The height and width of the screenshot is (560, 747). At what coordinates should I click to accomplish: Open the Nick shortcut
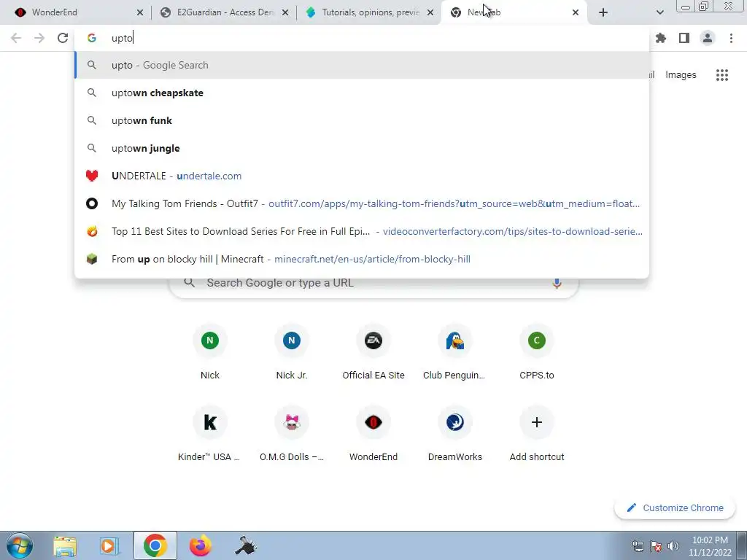tap(210, 353)
